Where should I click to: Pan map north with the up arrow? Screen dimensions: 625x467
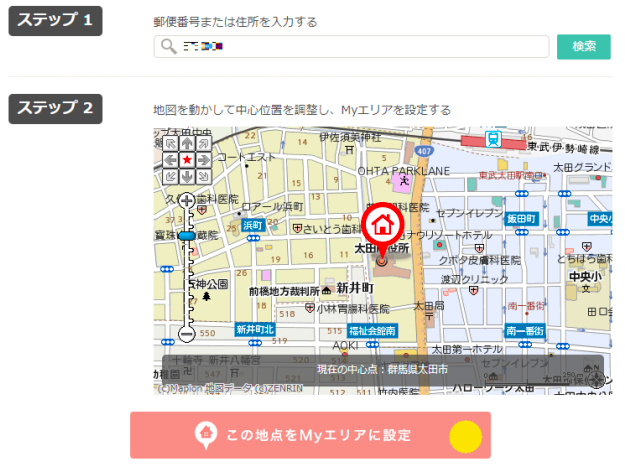tap(187, 143)
